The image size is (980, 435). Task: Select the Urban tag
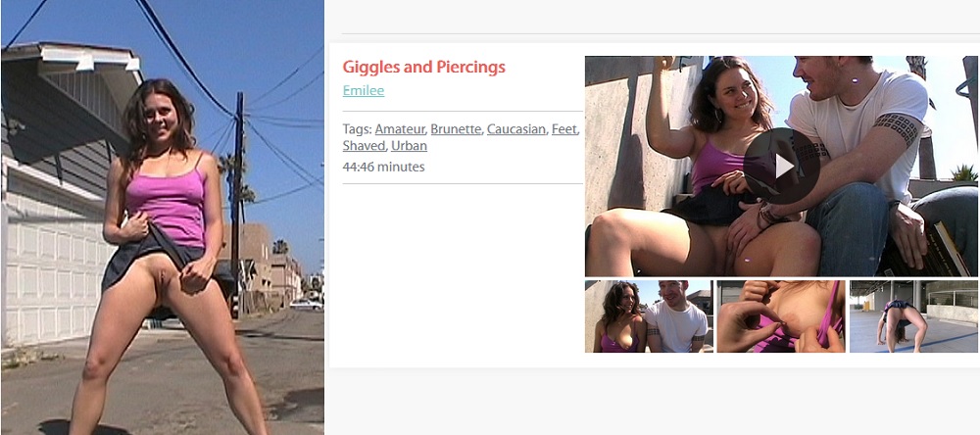coord(409,146)
